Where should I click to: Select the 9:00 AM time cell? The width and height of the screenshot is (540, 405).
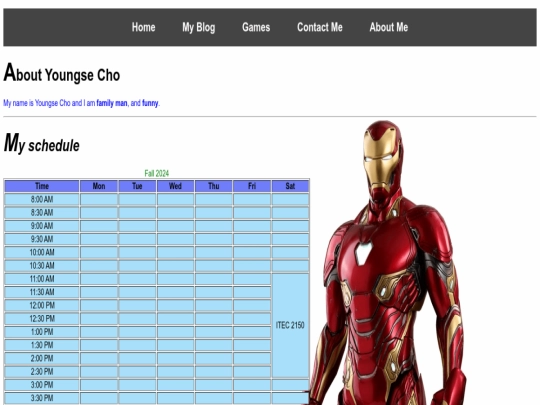click(x=42, y=226)
